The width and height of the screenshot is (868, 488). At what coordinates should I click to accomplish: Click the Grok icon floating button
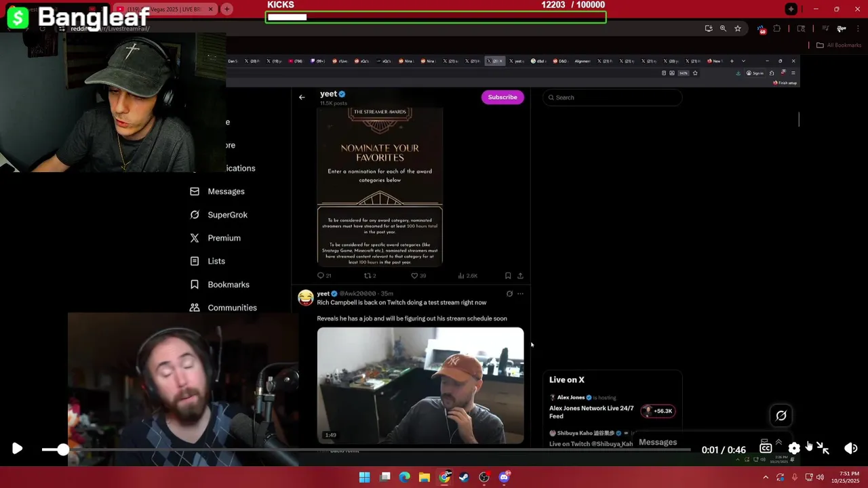[x=781, y=415]
